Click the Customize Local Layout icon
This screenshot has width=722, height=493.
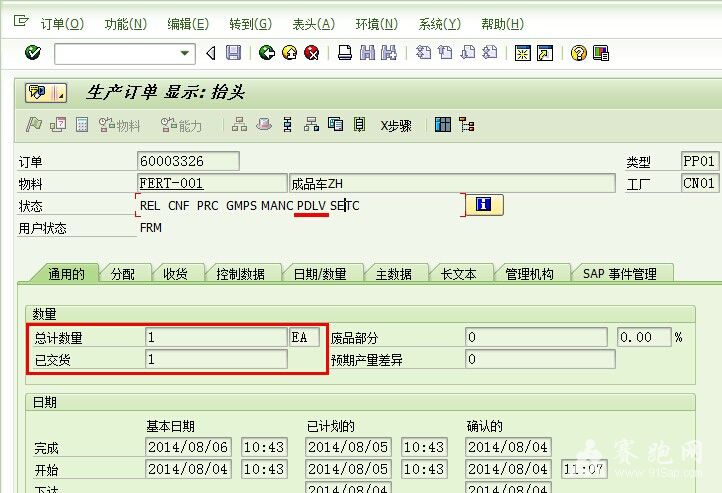[x=601, y=53]
